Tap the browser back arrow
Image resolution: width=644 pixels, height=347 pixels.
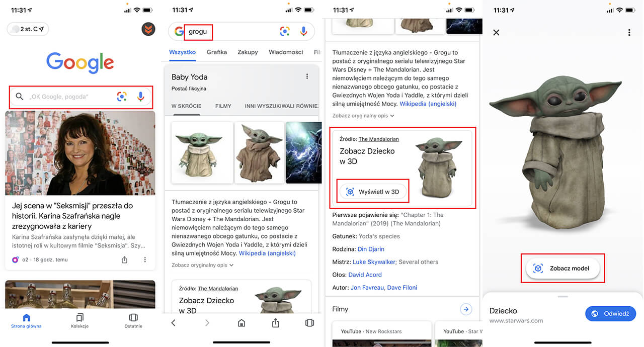(173, 323)
